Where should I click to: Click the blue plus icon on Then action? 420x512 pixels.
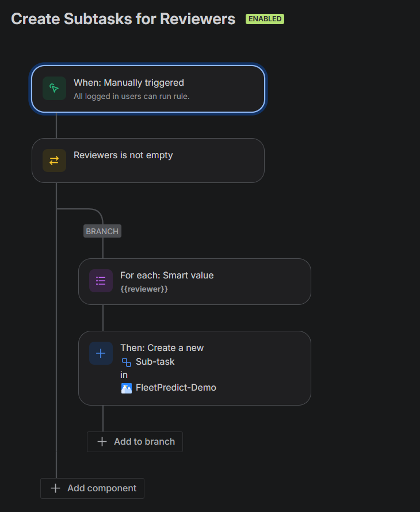click(101, 353)
